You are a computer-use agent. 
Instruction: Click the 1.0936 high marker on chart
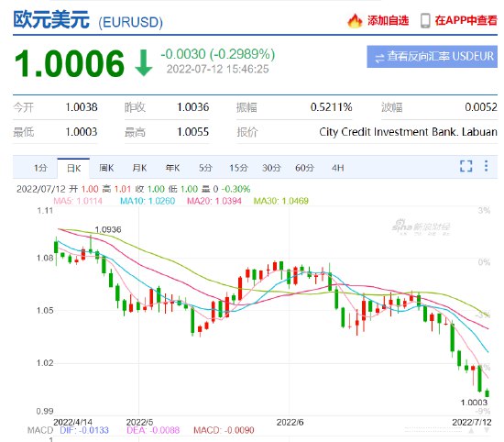108,229
